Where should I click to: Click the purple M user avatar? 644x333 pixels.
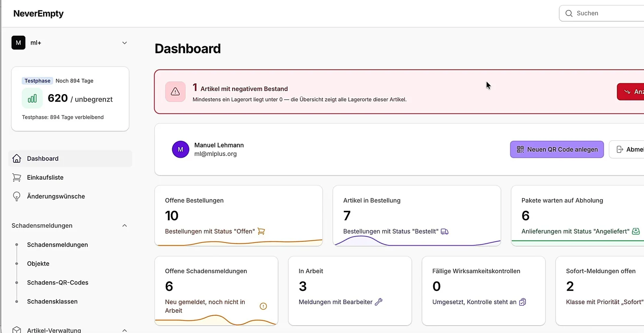click(180, 150)
